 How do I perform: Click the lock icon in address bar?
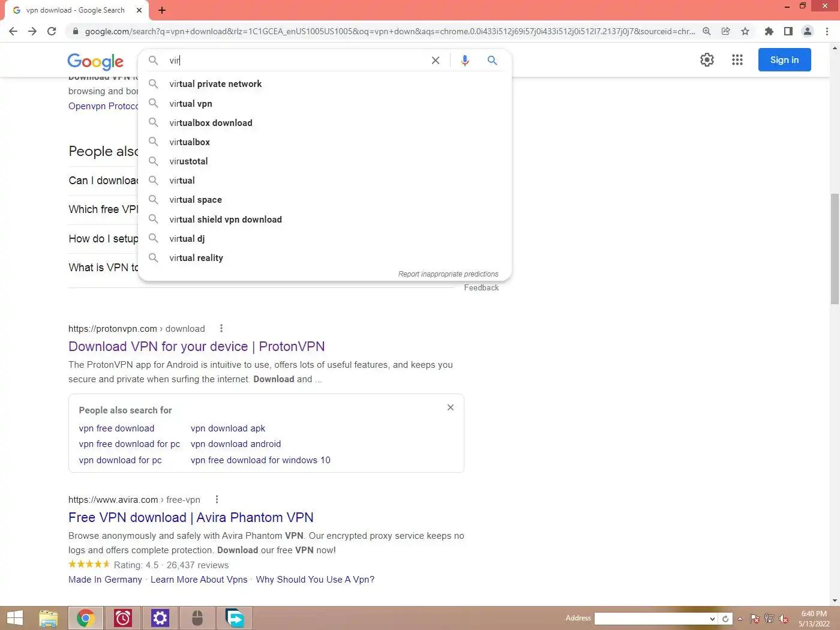(x=75, y=31)
